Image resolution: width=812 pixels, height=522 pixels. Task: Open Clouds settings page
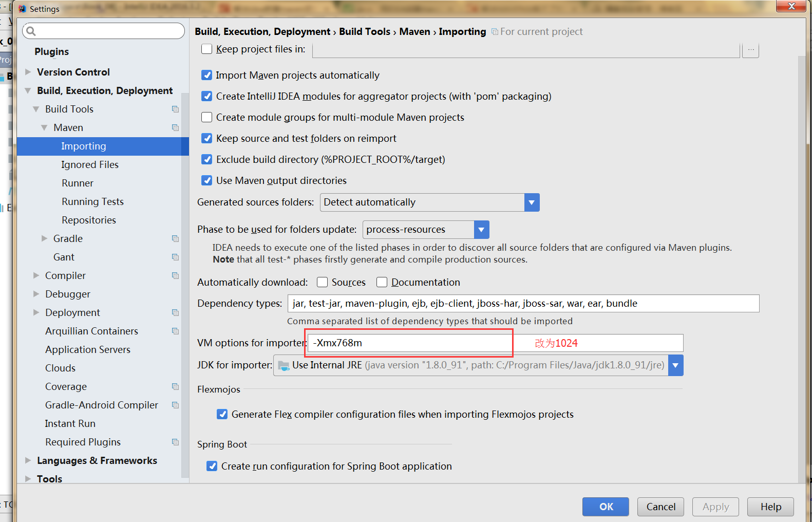point(60,368)
